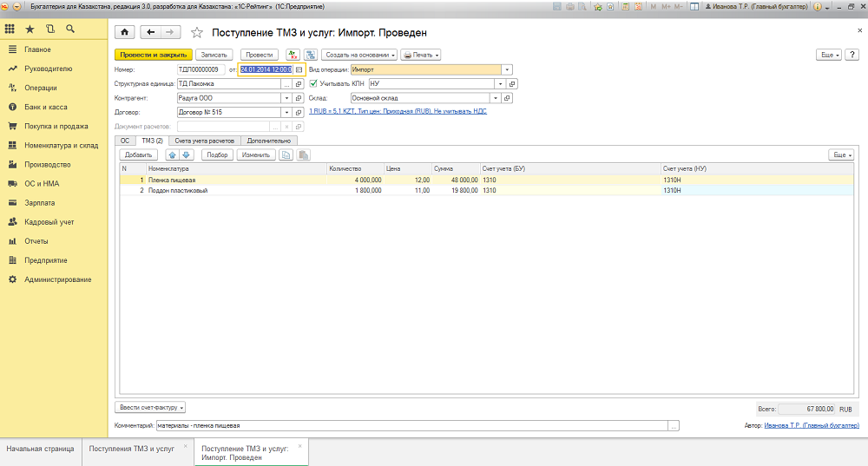The height and width of the screenshot is (466, 868).
Task: Click Добавить button
Action: 138,155
